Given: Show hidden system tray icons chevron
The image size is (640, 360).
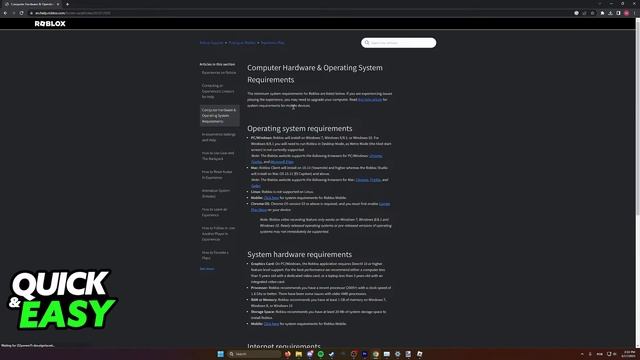Looking at the screenshot, I should [582, 354].
